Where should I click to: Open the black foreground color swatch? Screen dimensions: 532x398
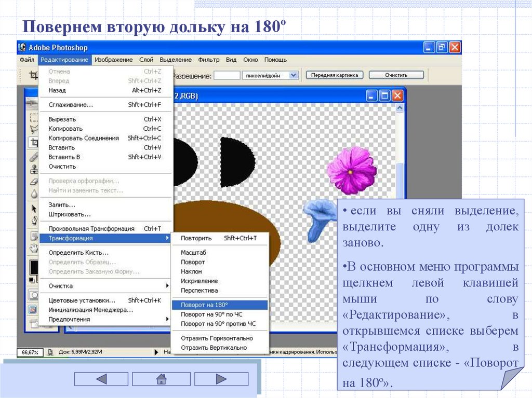34,267
